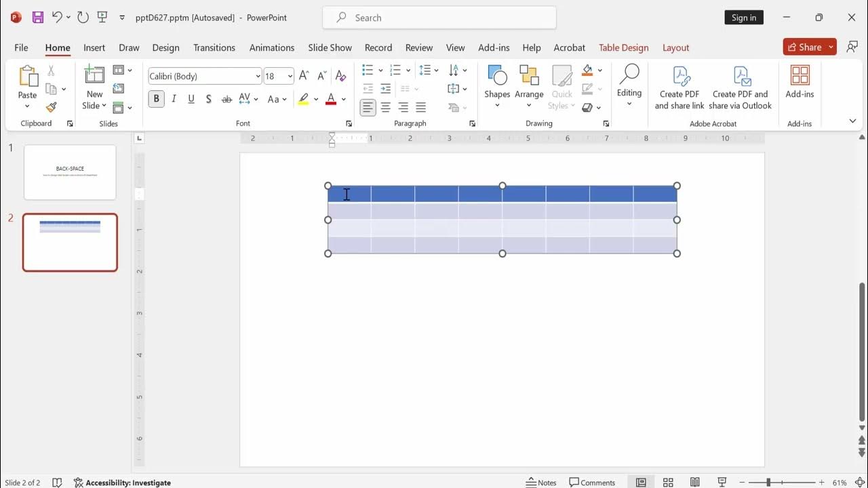Open the Add-ins icon
The image size is (868, 488).
pos(800,76)
